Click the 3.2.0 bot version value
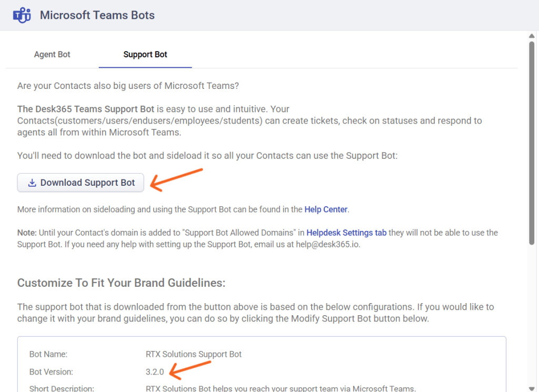 [x=155, y=372]
